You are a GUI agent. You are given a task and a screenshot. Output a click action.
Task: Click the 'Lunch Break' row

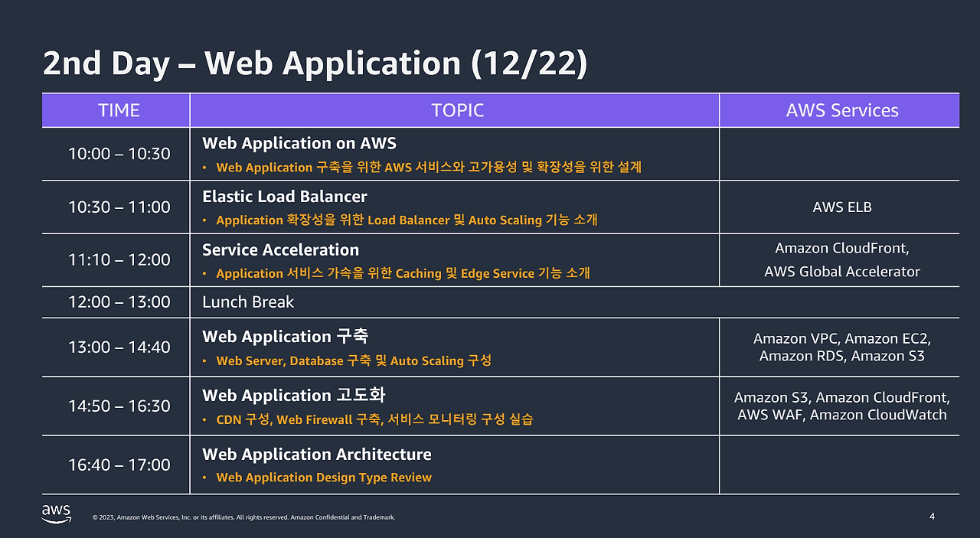[x=247, y=302]
